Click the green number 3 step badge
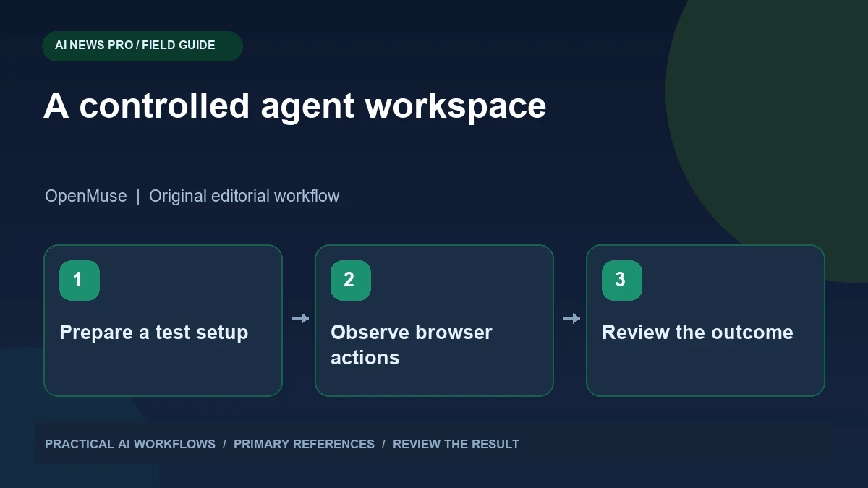 click(622, 281)
